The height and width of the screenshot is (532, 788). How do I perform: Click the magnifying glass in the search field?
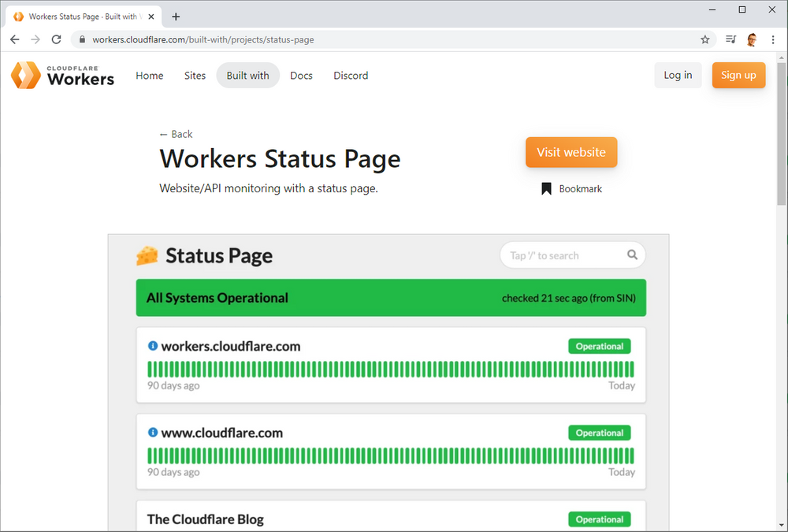click(632, 255)
